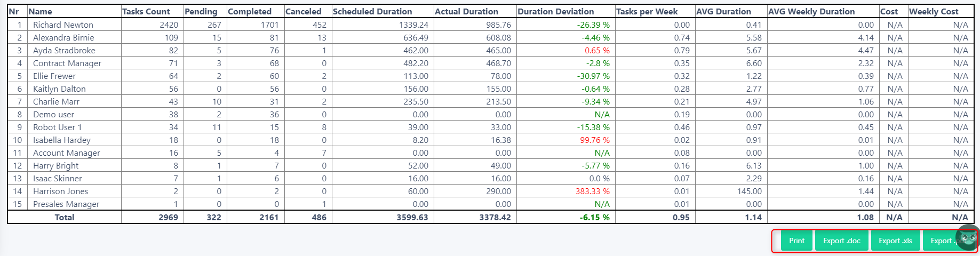
Task: Select the Scheduled Duration column header
Action: pyautogui.click(x=372, y=11)
